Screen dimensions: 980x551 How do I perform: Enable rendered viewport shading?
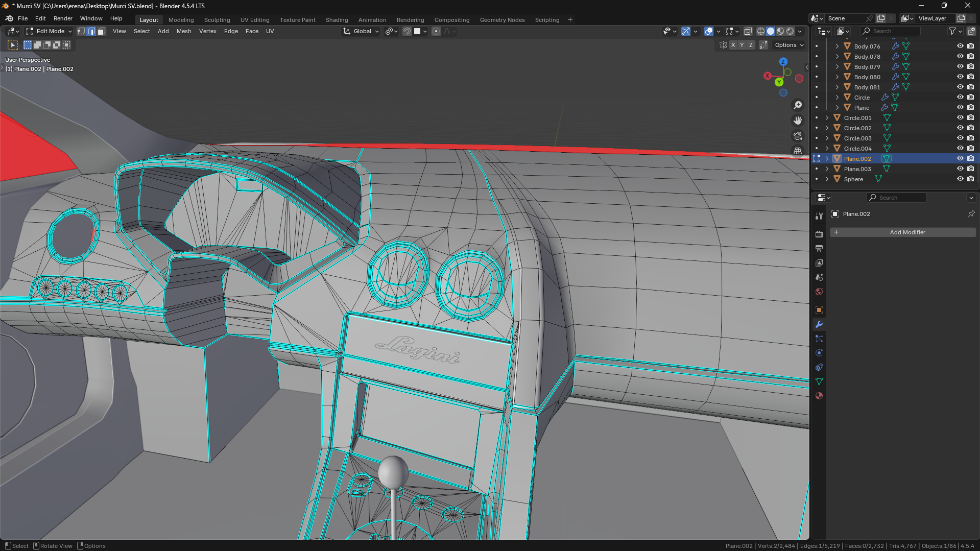point(790,31)
